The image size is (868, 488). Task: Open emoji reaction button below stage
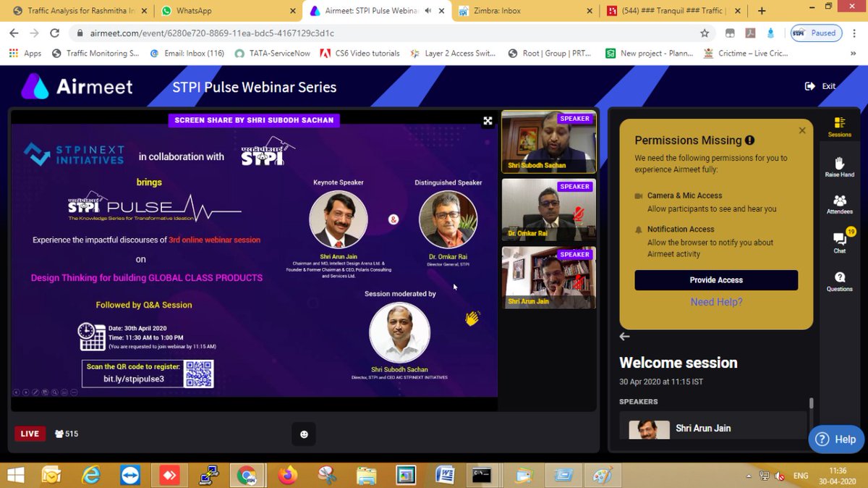point(304,434)
